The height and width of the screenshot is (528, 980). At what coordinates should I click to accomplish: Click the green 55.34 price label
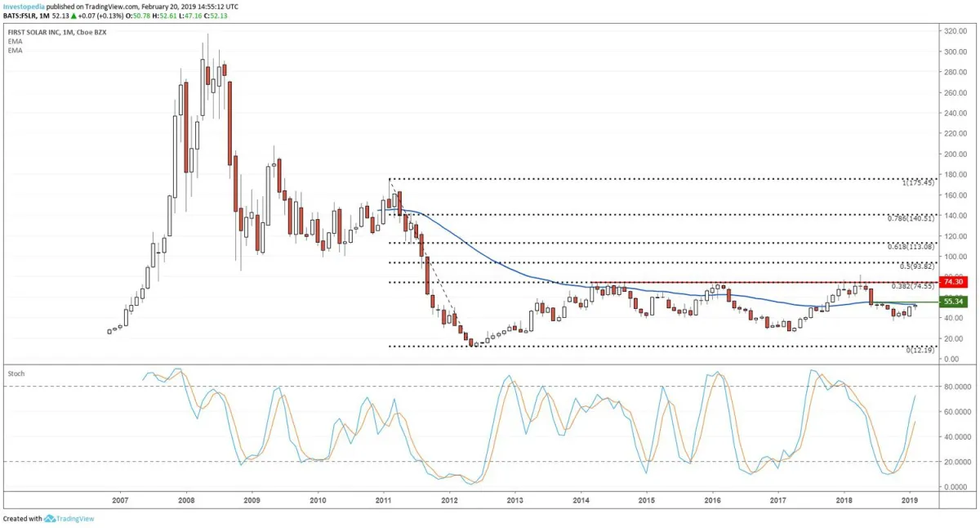coord(953,302)
